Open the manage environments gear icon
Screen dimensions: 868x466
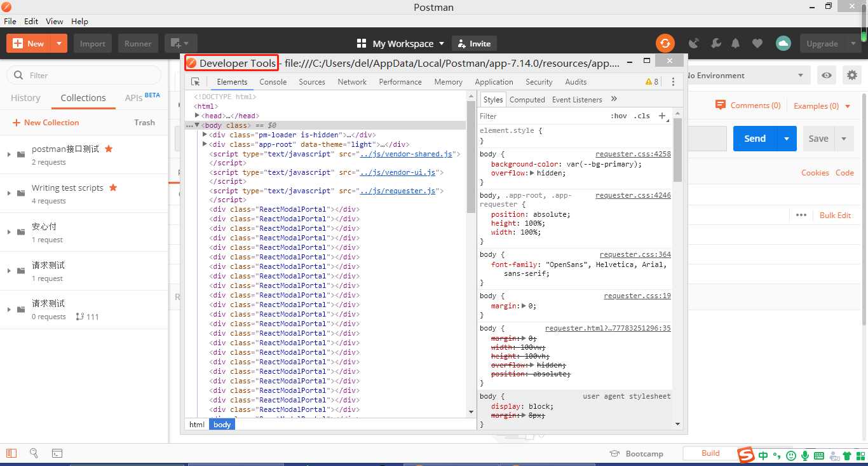click(x=851, y=75)
